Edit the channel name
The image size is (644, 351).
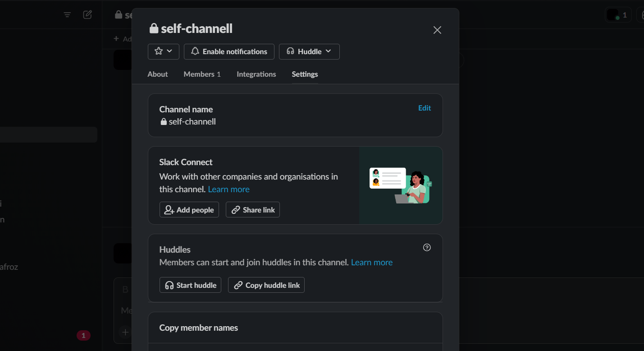(425, 108)
